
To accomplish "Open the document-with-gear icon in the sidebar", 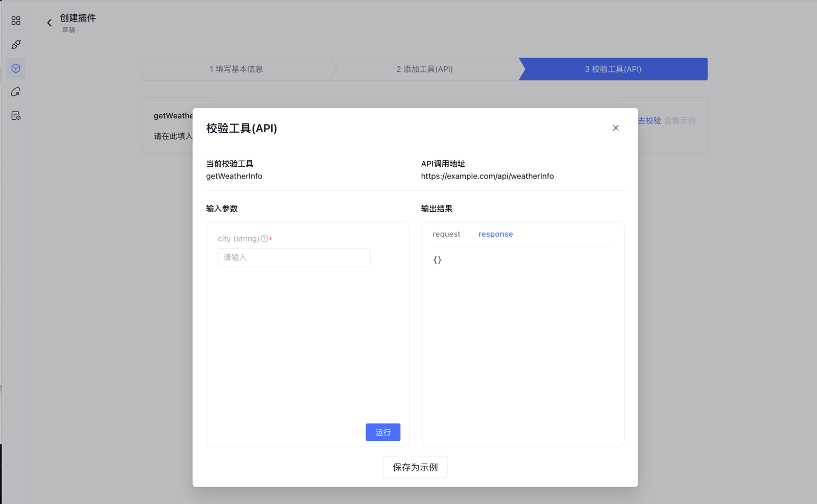I will [16, 116].
